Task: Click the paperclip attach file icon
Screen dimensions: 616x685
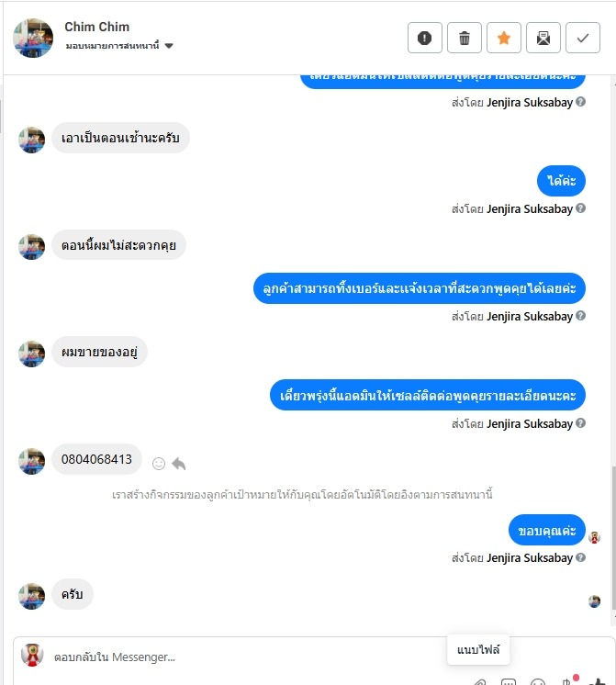Action: 480,682
